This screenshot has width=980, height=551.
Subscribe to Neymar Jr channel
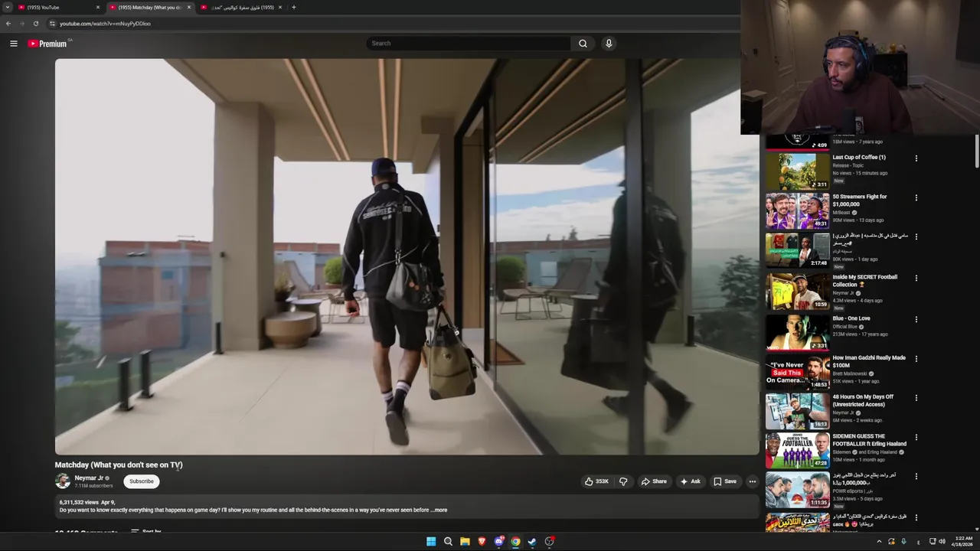(x=142, y=481)
